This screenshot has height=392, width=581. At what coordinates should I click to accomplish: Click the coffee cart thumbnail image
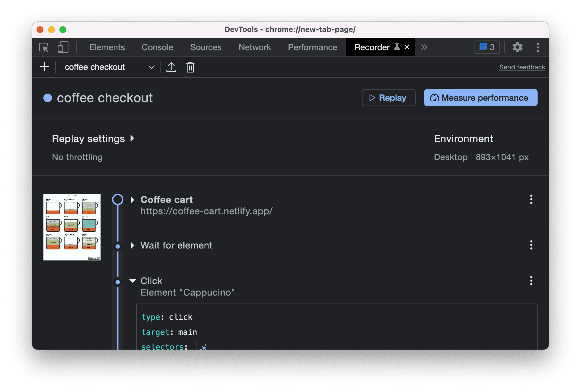(x=71, y=226)
